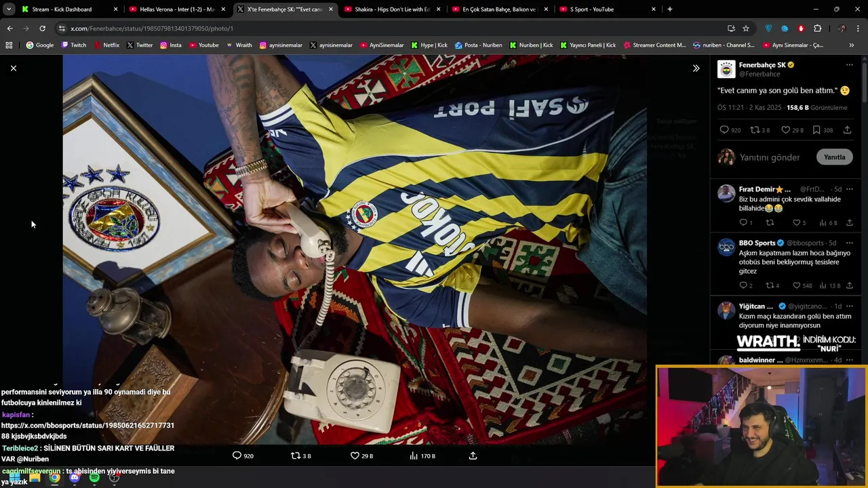Open File Explorer from the taskbar

click(x=35, y=477)
